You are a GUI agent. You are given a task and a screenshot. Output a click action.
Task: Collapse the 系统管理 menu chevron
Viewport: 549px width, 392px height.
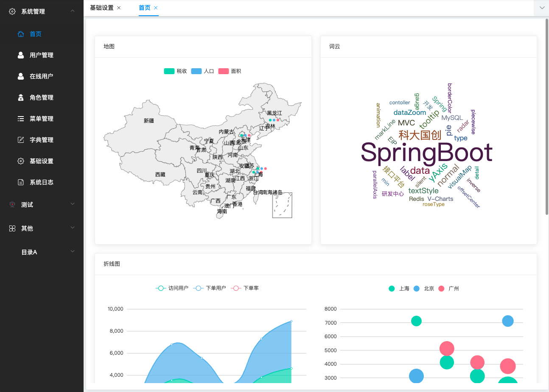point(73,11)
